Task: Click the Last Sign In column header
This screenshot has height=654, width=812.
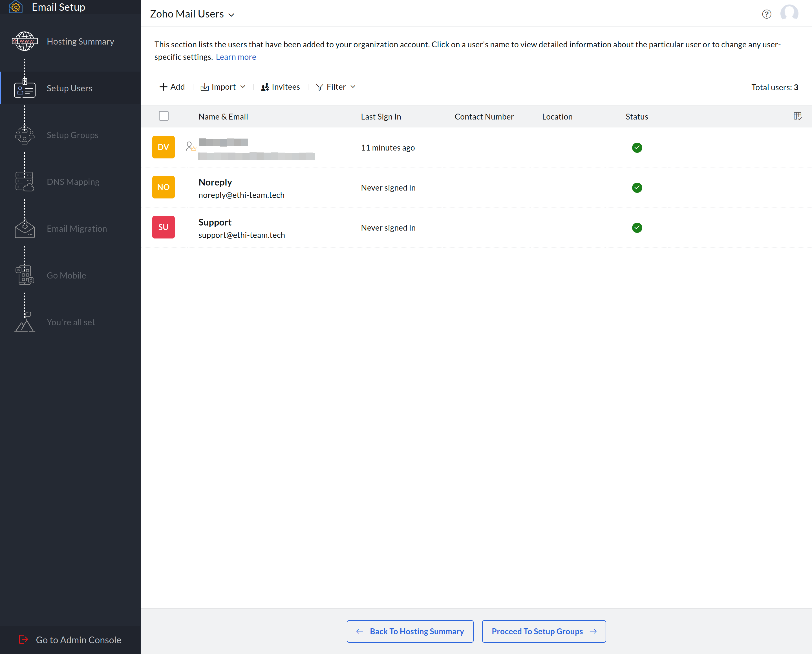Action: click(x=381, y=116)
